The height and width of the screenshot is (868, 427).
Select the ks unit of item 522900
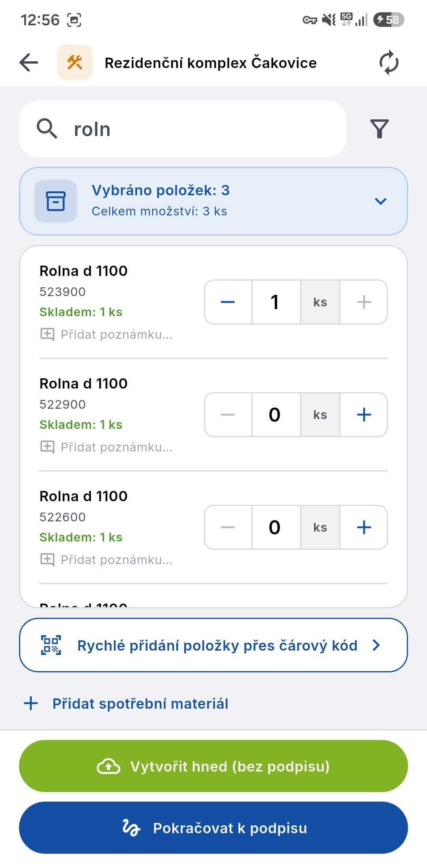pos(320,415)
